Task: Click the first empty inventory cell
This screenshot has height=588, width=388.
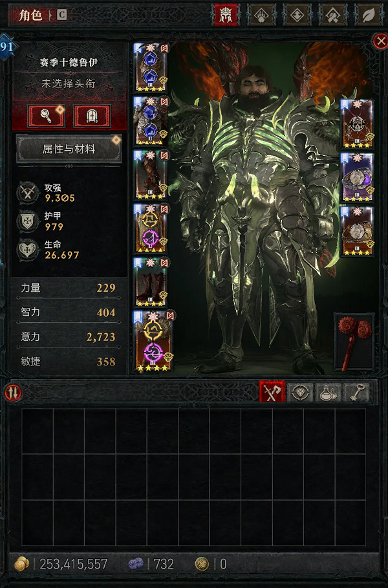Action: coord(38,431)
